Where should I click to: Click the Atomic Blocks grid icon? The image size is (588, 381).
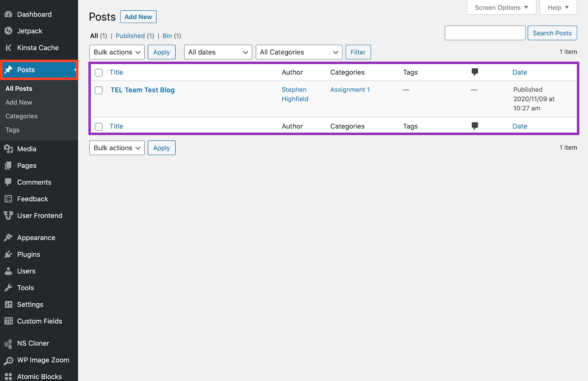(x=8, y=377)
